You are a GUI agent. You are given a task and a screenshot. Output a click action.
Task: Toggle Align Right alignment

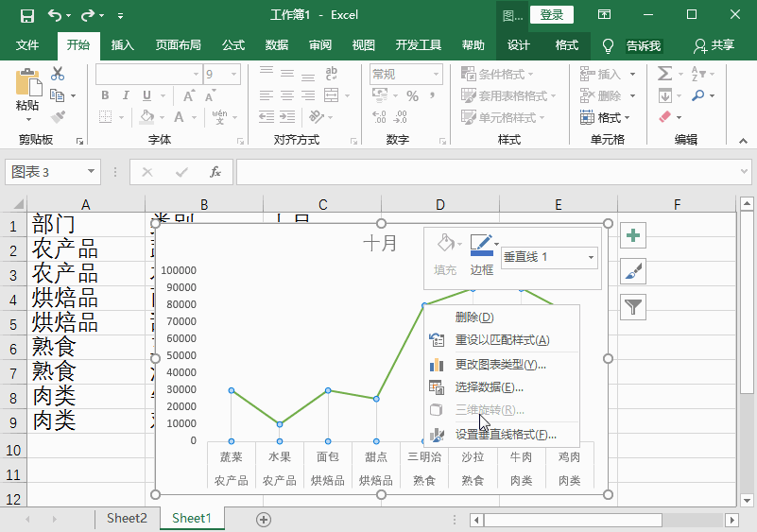tap(308, 95)
